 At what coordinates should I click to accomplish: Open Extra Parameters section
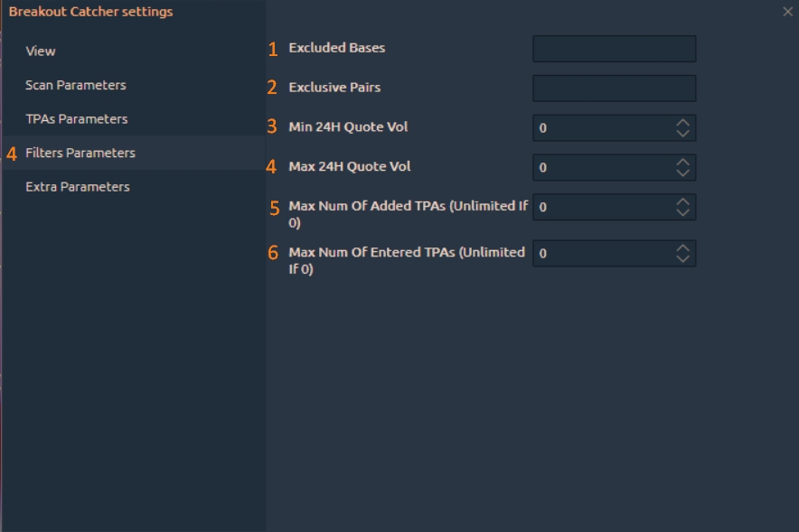coord(78,187)
